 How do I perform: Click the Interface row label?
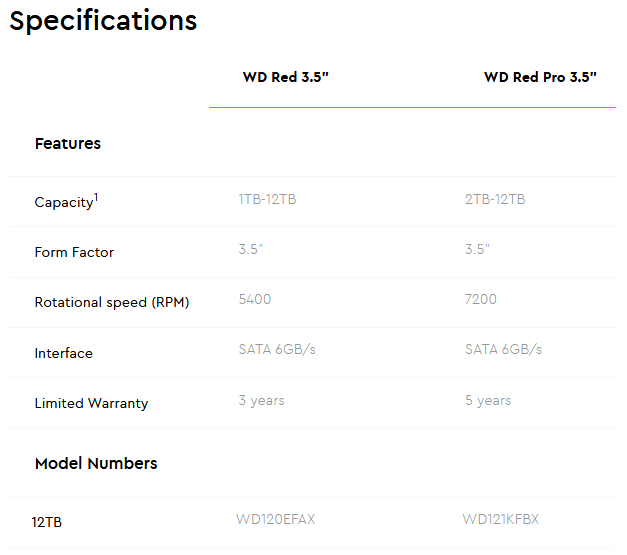coord(63,354)
